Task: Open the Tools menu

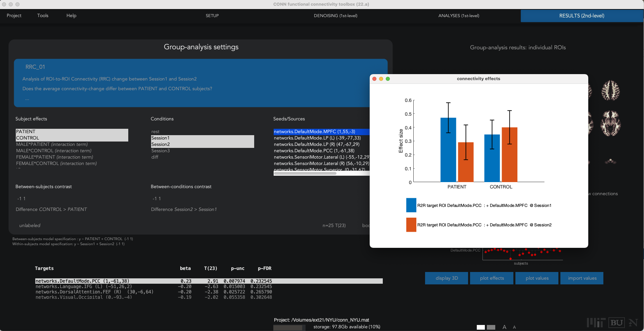Action: tap(43, 16)
